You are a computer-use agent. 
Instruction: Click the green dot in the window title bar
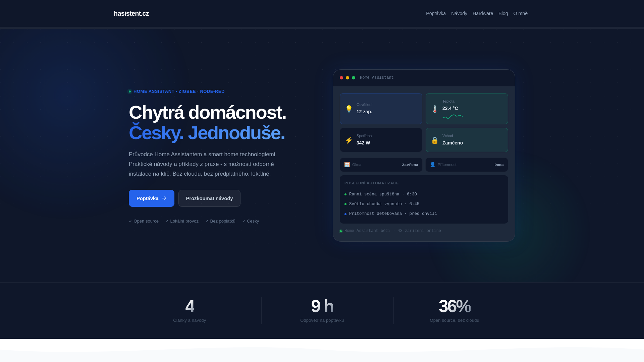pos(354,78)
